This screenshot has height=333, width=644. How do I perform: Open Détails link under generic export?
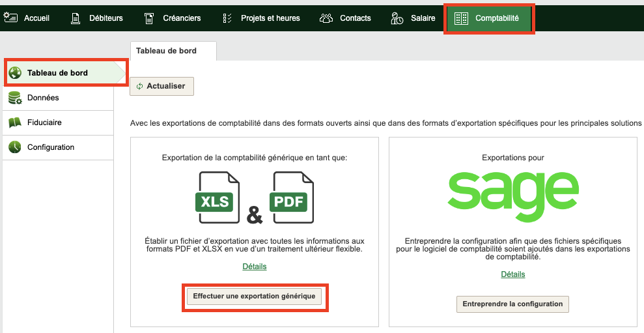coord(254,267)
